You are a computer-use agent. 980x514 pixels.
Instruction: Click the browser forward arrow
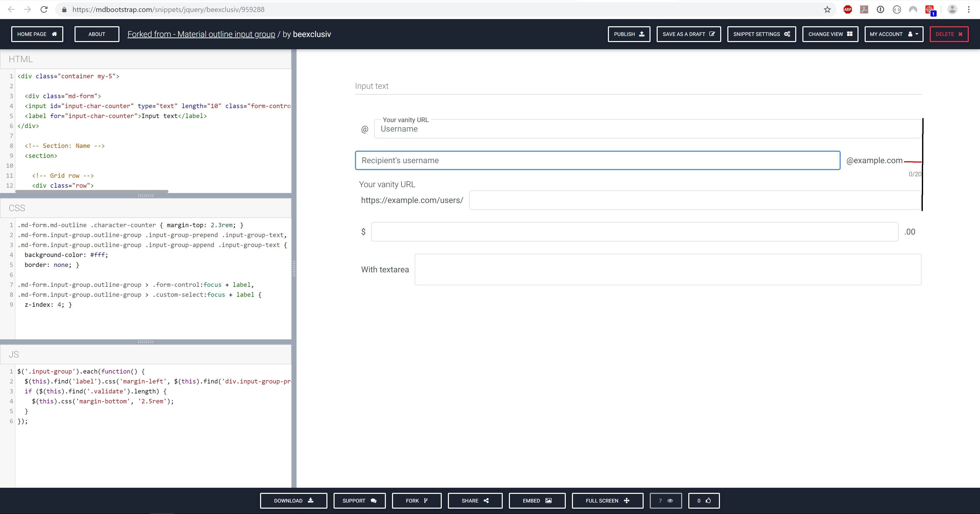pos(27,9)
